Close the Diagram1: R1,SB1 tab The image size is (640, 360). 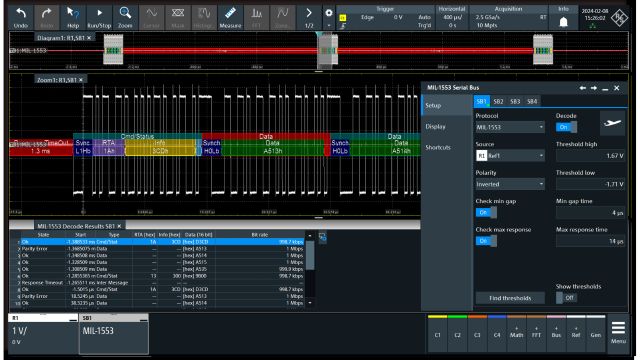click(x=89, y=38)
